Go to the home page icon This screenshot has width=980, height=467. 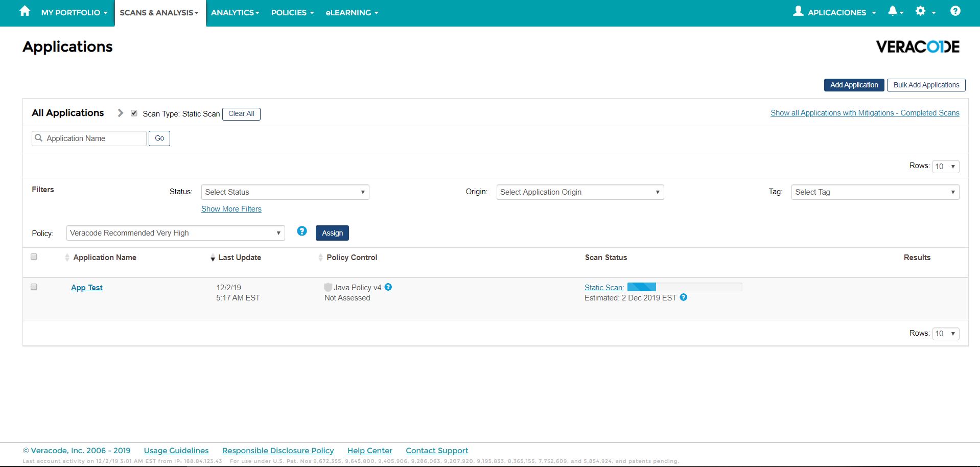point(25,11)
